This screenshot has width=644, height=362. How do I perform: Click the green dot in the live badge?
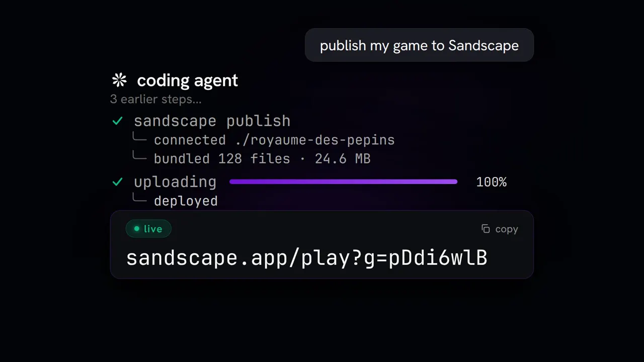(136, 229)
